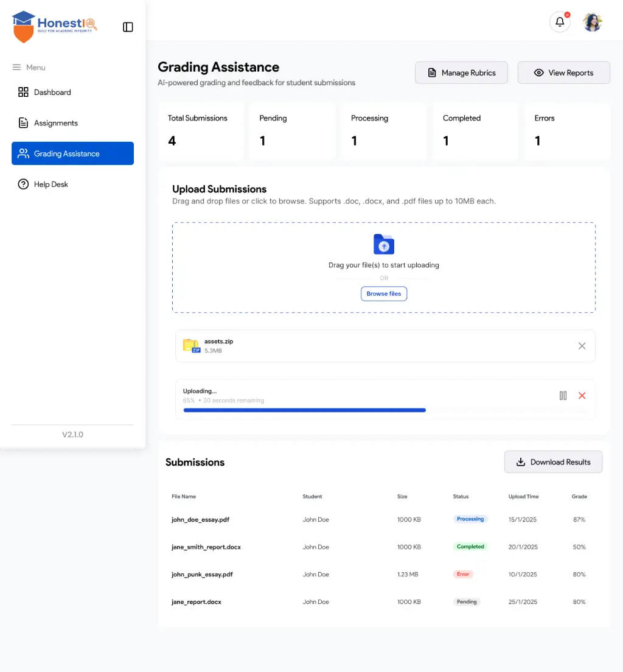Pause the current upload

point(563,396)
